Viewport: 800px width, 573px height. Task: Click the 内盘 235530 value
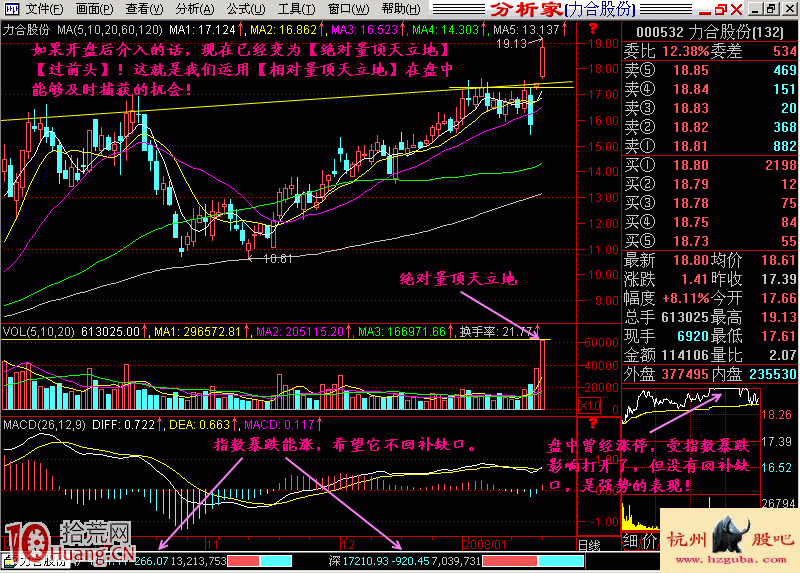(x=772, y=375)
